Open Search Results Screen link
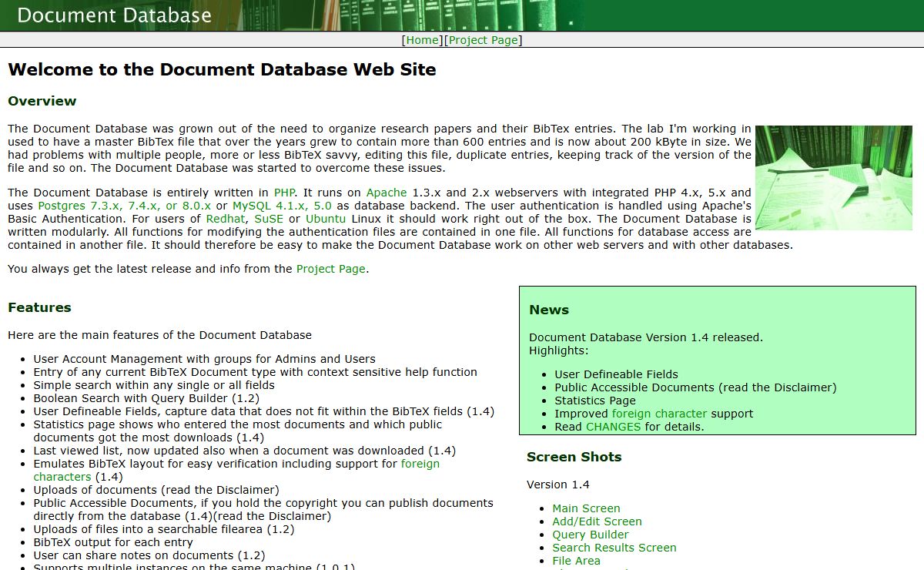Image resolution: width=924 pixels, height=570 pixels. (614, 548)
